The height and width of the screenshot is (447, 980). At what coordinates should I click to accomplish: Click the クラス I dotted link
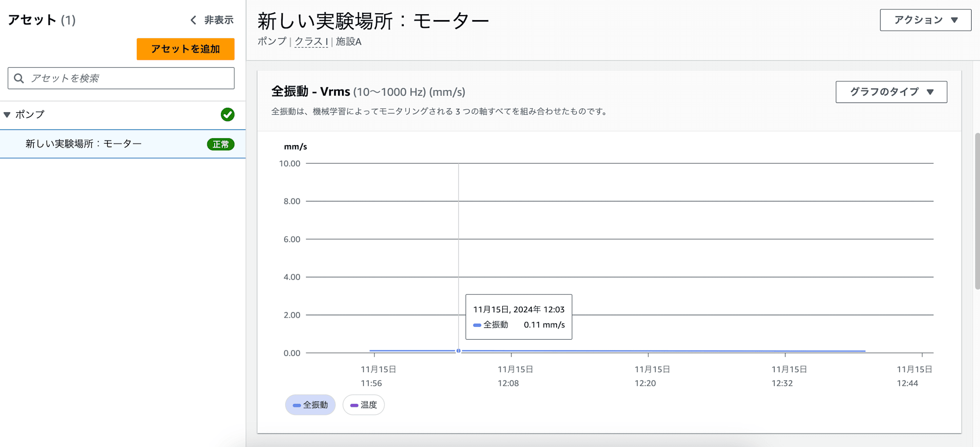pyautogui.click(x=311, y=42)
